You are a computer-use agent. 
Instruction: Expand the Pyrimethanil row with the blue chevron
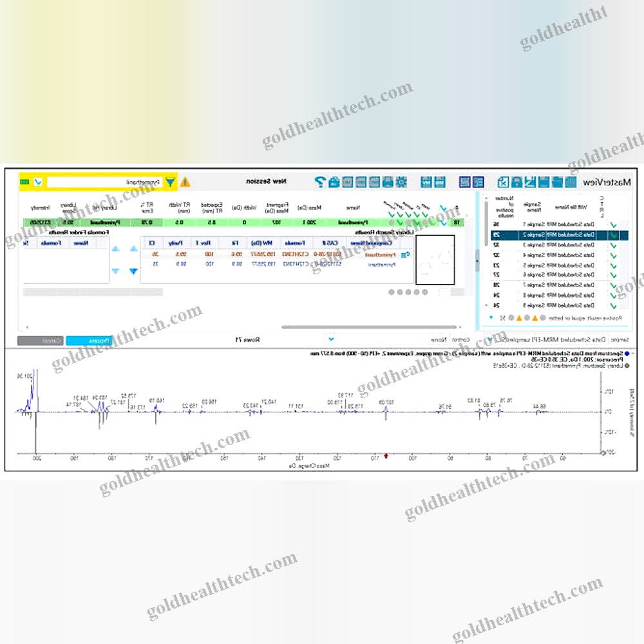point(443,223)
